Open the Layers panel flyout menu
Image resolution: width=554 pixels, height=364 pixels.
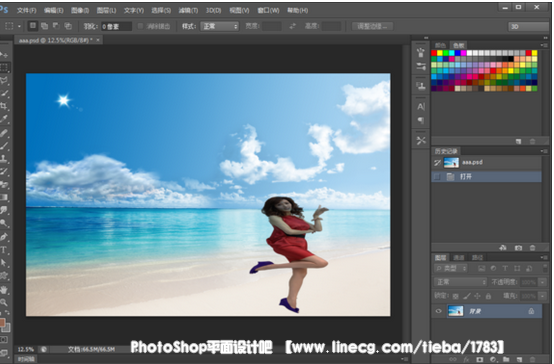(543, 257)
